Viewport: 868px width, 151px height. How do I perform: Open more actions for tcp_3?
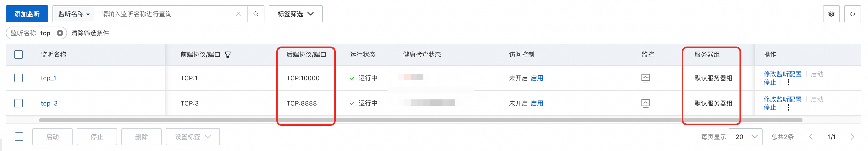(788, 107)
